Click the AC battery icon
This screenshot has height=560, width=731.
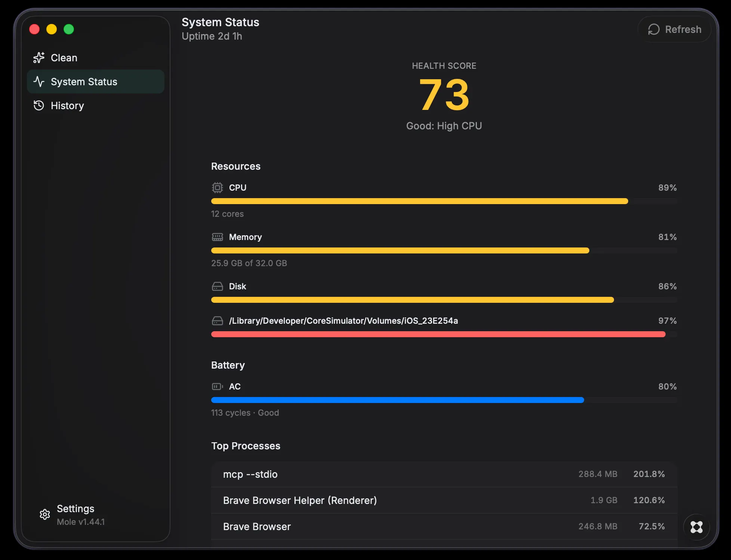[x=218, y=387]
